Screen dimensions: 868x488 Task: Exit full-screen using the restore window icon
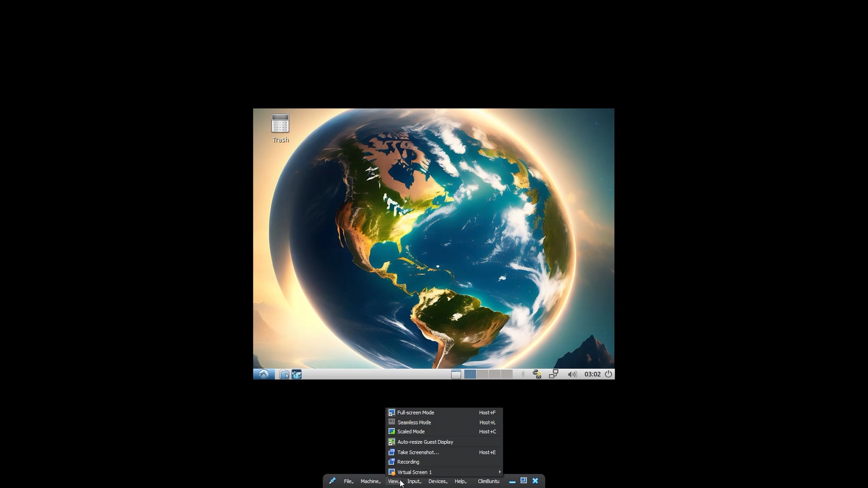coord(524,481)
